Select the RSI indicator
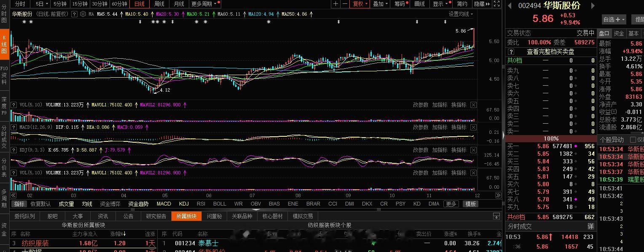This screenshot has height=252, width=644. tap(201, 204)
